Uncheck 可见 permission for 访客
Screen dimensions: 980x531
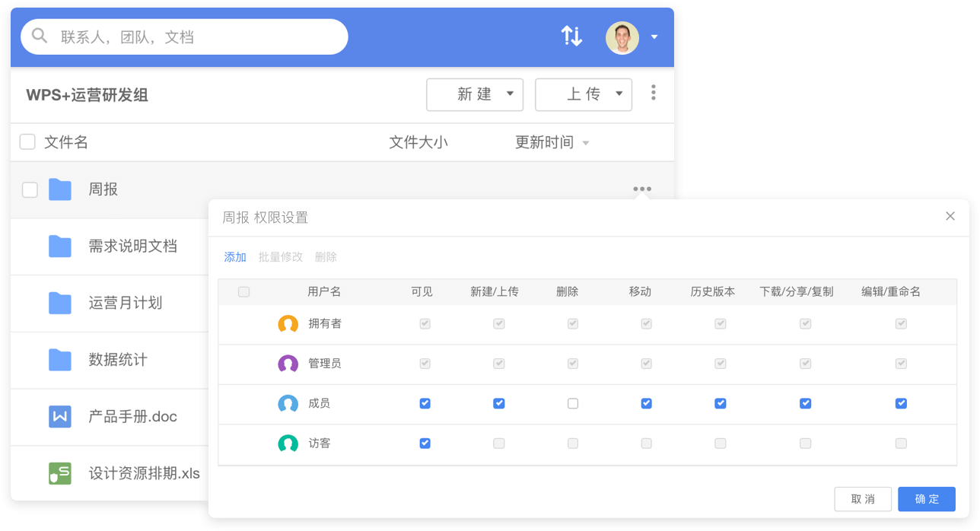(424, 444)
